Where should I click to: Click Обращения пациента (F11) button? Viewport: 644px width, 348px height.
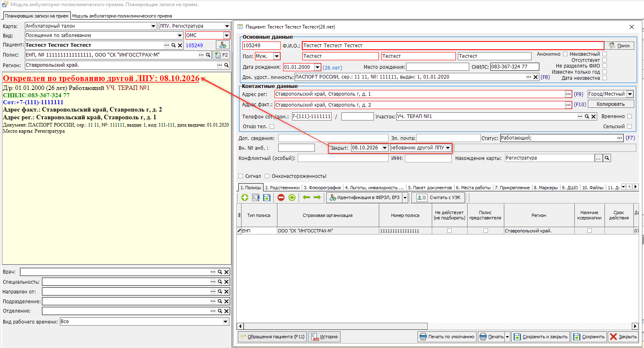coord(272,337)
